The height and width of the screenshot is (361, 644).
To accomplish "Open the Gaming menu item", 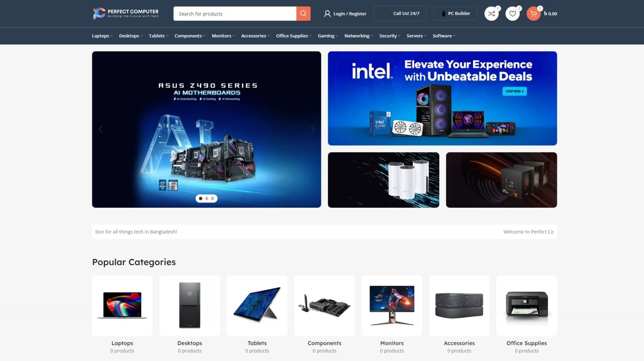I will coord(328,36).
